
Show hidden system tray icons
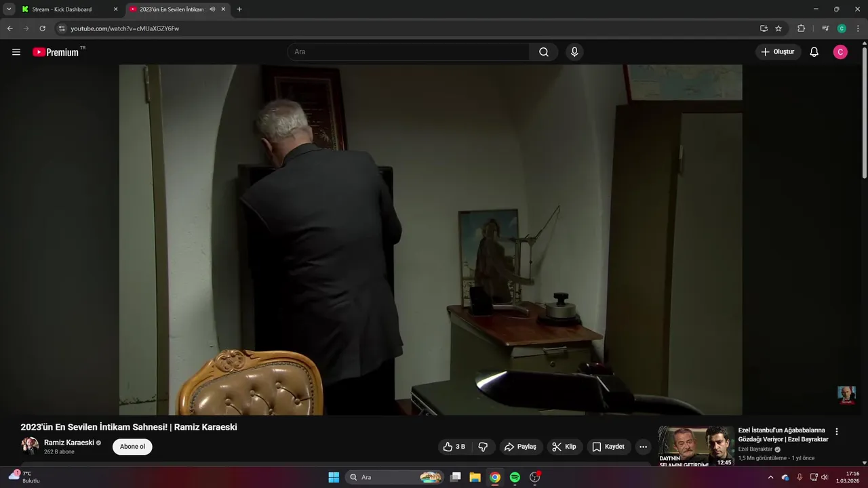click(770, 477)
